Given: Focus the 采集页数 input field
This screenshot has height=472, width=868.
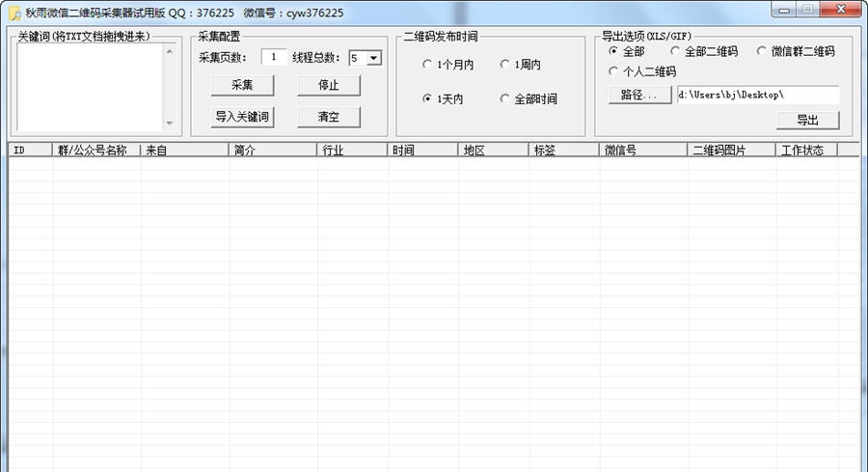Looking at the screenshot, I should coord(274,57).
